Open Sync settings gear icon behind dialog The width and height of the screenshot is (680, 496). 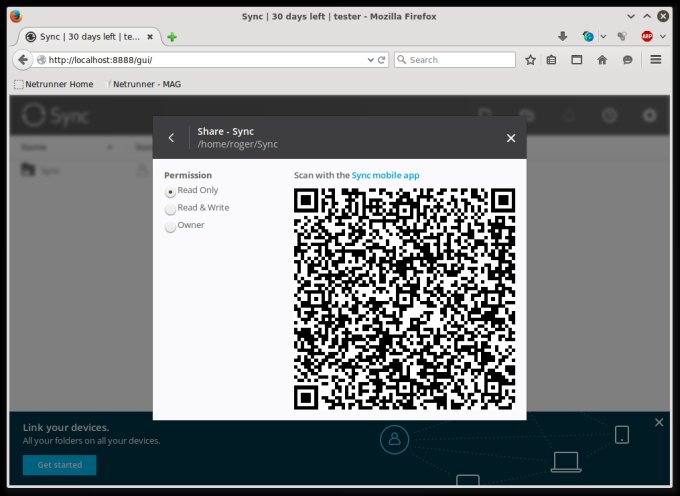pyautogui.click(x=649, y=115)
